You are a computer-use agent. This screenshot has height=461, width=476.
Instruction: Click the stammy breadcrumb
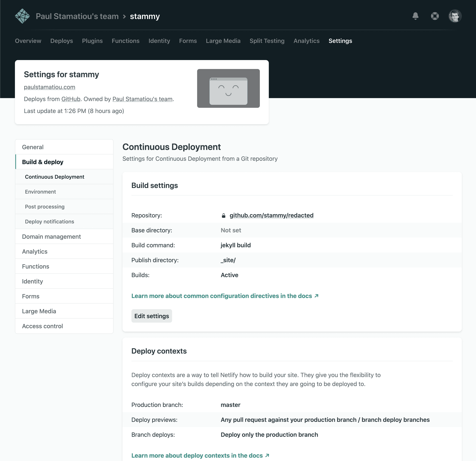(x=145, y=16)
